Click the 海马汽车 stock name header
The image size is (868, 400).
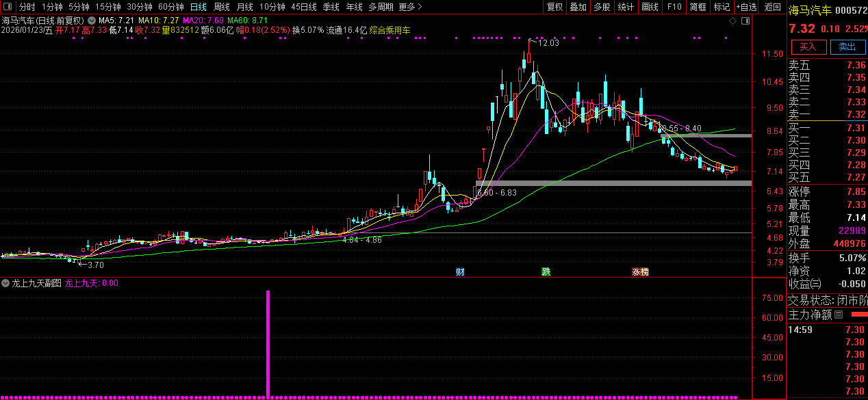[x=810, y=10]
